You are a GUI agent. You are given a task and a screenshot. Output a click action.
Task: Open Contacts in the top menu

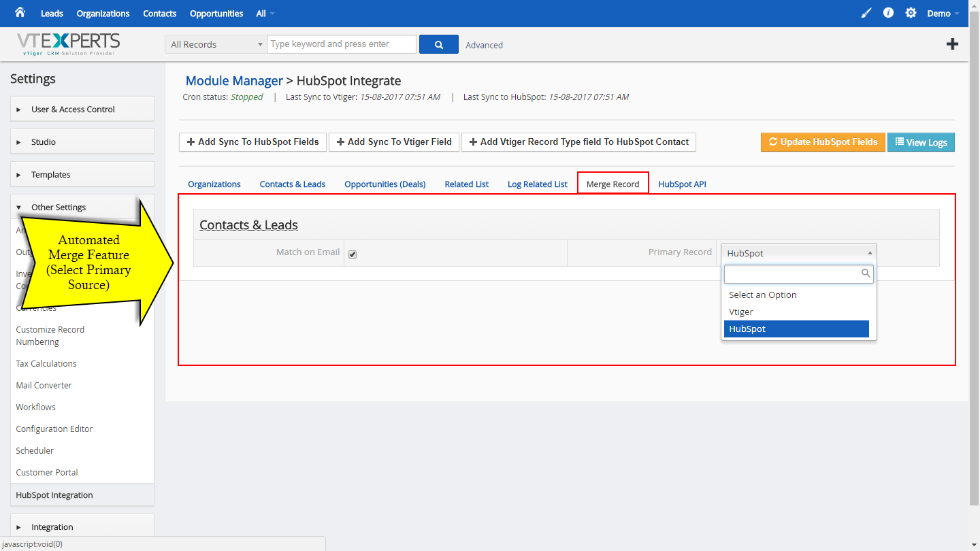(159, 14)
